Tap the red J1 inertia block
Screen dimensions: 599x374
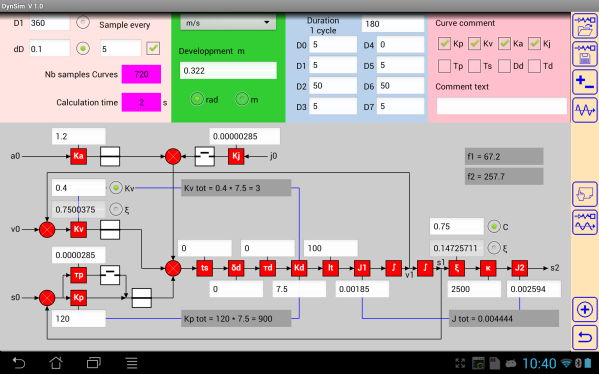tap(362, 268)
